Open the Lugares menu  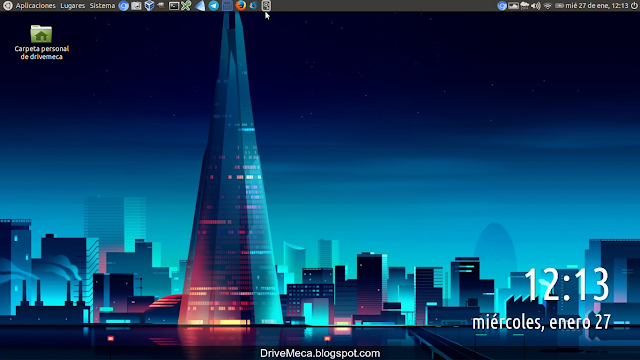[x=73, y=6]
